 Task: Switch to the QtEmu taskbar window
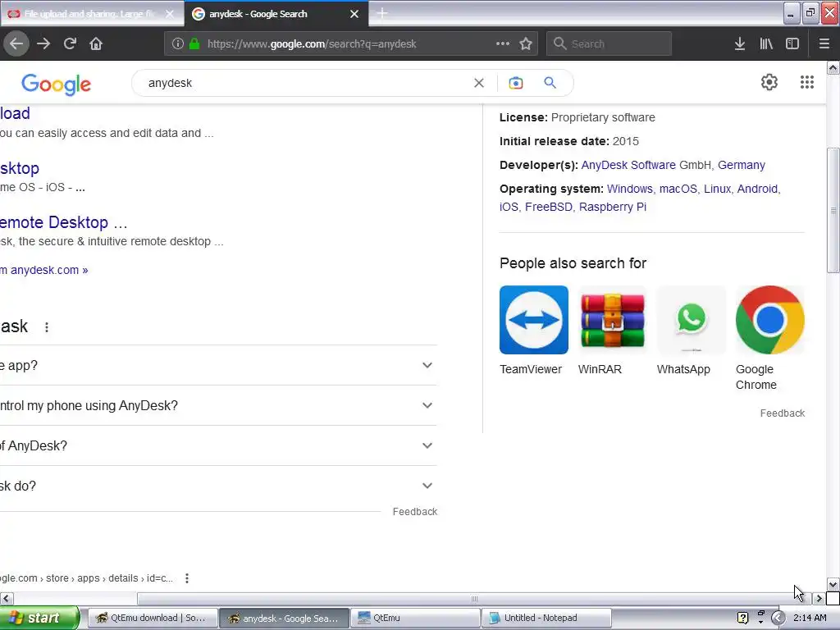click(415, 618)
